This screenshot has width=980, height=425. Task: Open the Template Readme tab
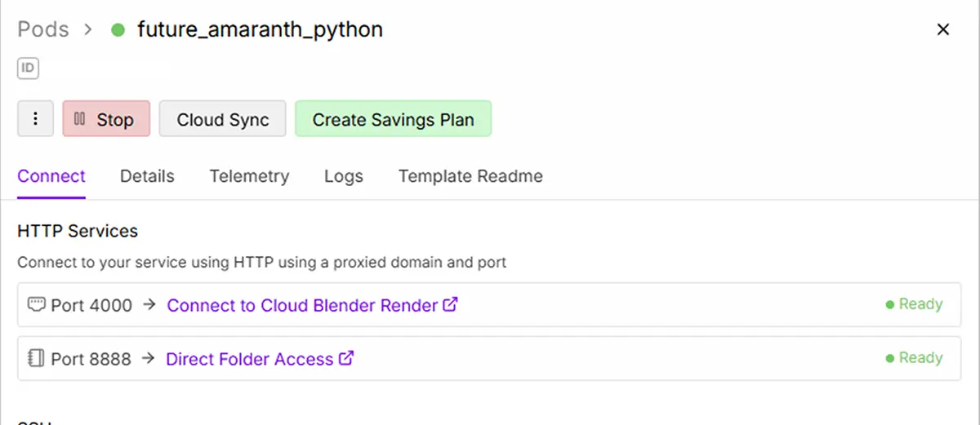[470, 176]
